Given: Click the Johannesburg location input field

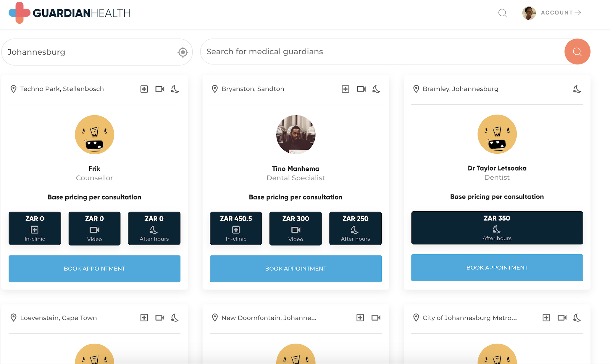Looking at the screenshot, I should (x=89, y=52).
